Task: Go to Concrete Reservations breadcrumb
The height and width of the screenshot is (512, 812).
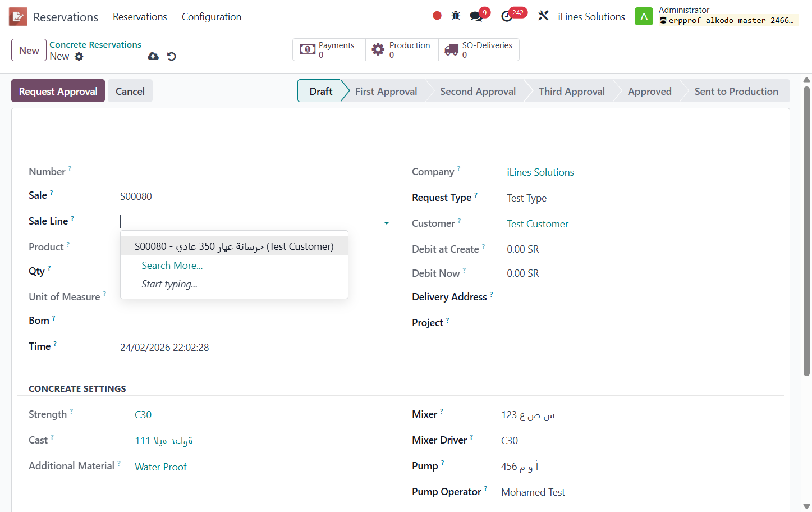Action: pos(95,45)
